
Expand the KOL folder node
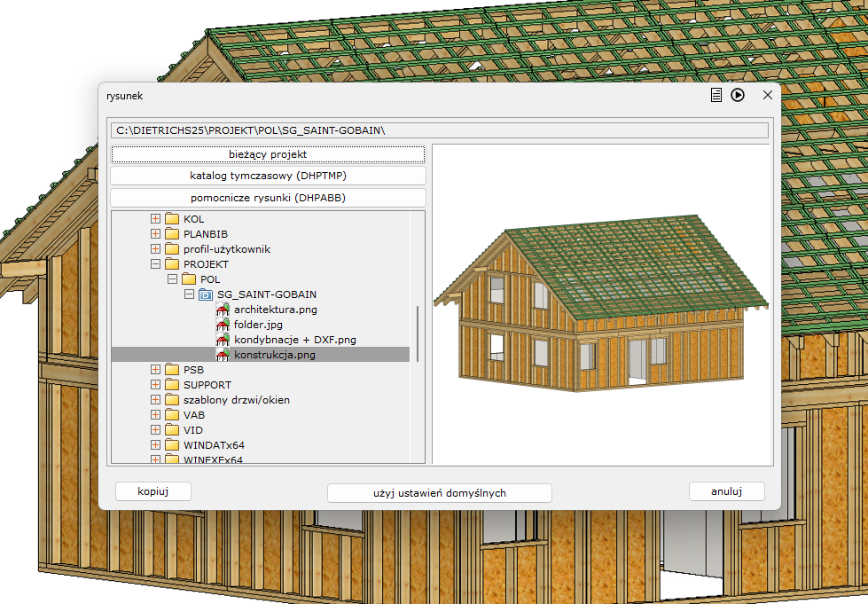coord(156,219)
